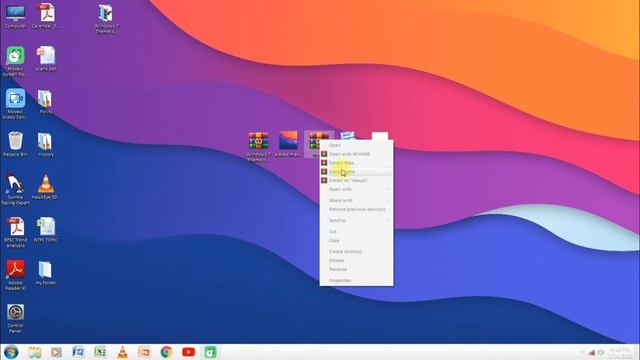Launch Microsoft Excel from the taskbar
Screen dimensions: 640x360
point(100,352)
